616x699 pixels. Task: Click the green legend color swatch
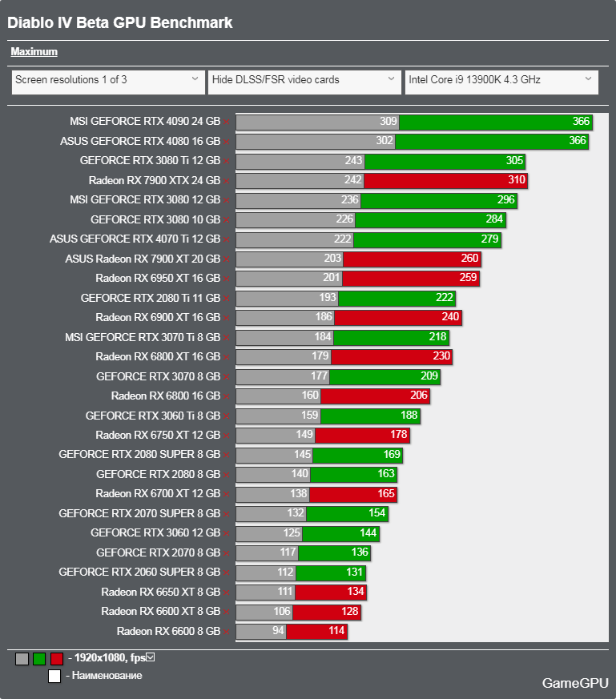39,659
